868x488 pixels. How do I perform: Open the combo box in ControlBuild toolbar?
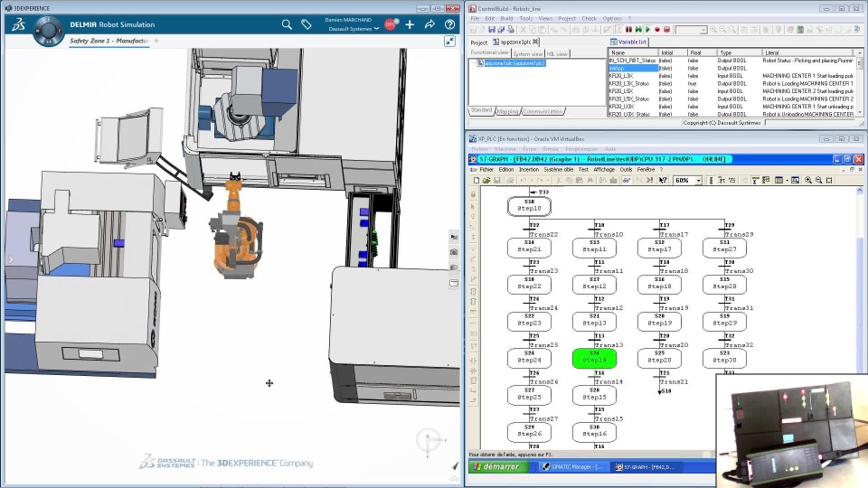click(691, 30)
